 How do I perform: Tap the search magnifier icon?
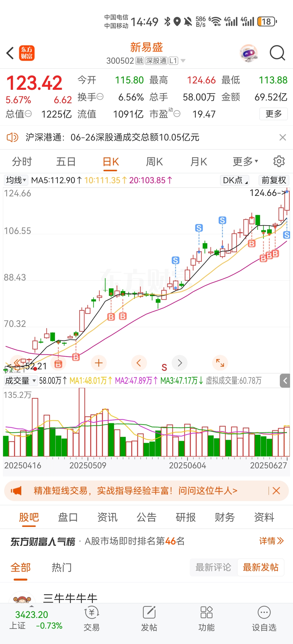click(277, 53)
